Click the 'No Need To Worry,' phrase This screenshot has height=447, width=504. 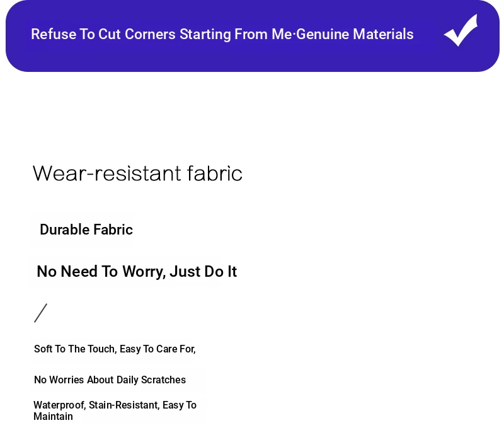pos(101,272)
